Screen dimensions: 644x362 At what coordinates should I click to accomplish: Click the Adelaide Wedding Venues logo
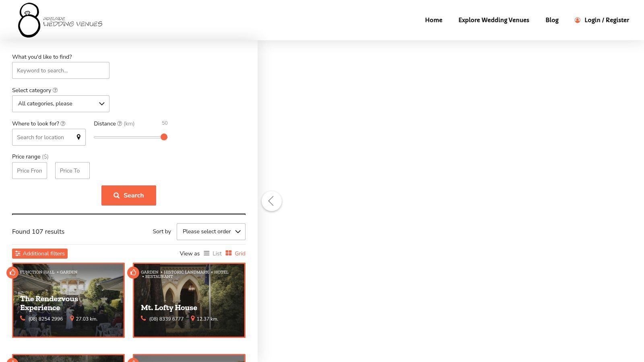point(60,21)
